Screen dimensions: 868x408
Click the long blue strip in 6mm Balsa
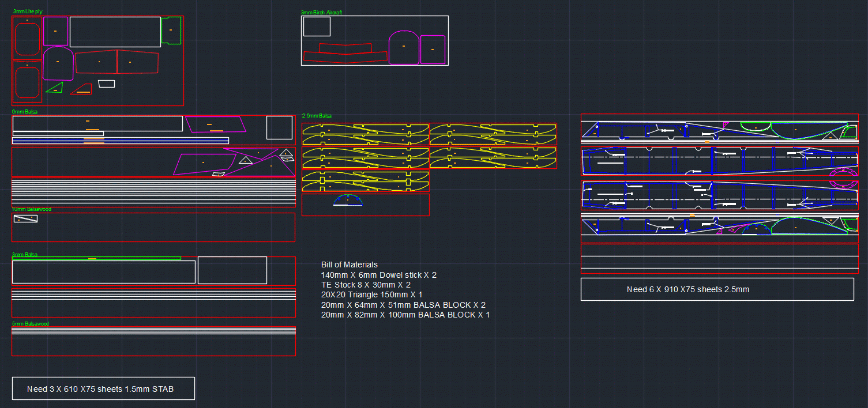point(120,141)
